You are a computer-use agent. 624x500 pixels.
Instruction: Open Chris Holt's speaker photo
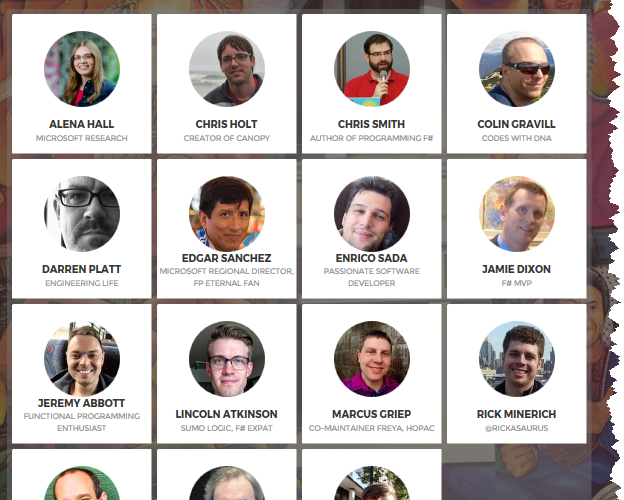(x=226, y=69)
